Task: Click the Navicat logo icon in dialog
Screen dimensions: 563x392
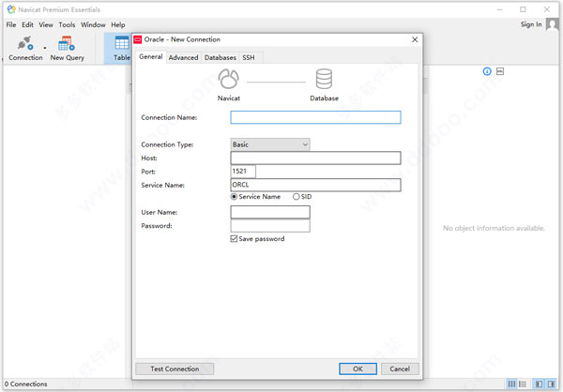Action: (228, 79)
